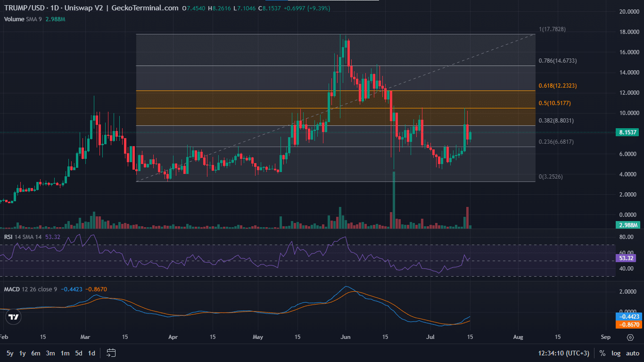
Task: Set chart range to 1d
Action: (x=92, y=353)
